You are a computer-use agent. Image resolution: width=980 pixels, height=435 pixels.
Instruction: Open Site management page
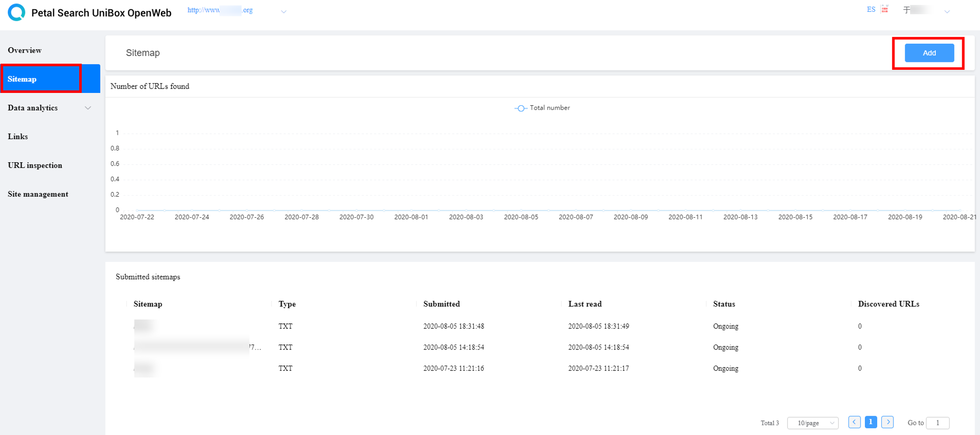(x=38, y=194)
